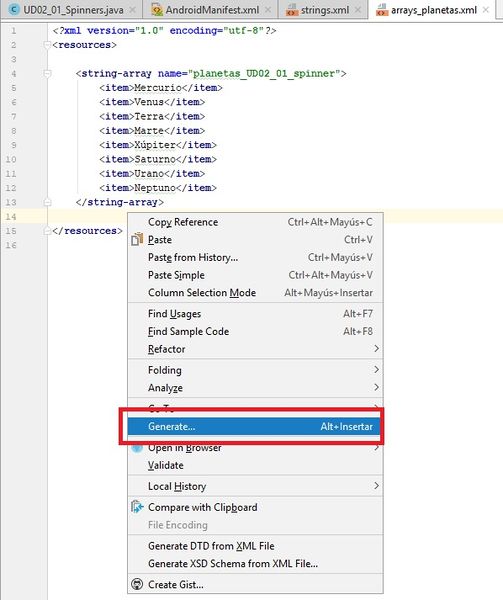Toggle fold marker at closing string-array tag

point(47,202)
